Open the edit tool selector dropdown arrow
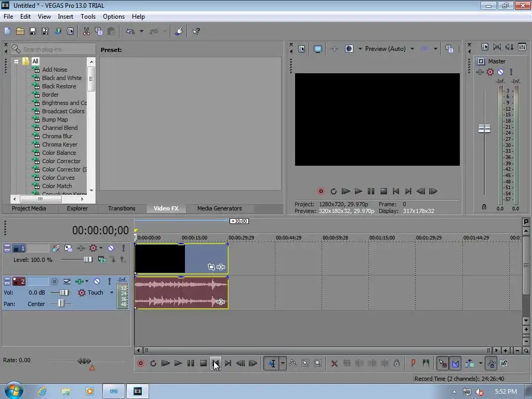This screenshot has width=532, height=399. (283, 363)
